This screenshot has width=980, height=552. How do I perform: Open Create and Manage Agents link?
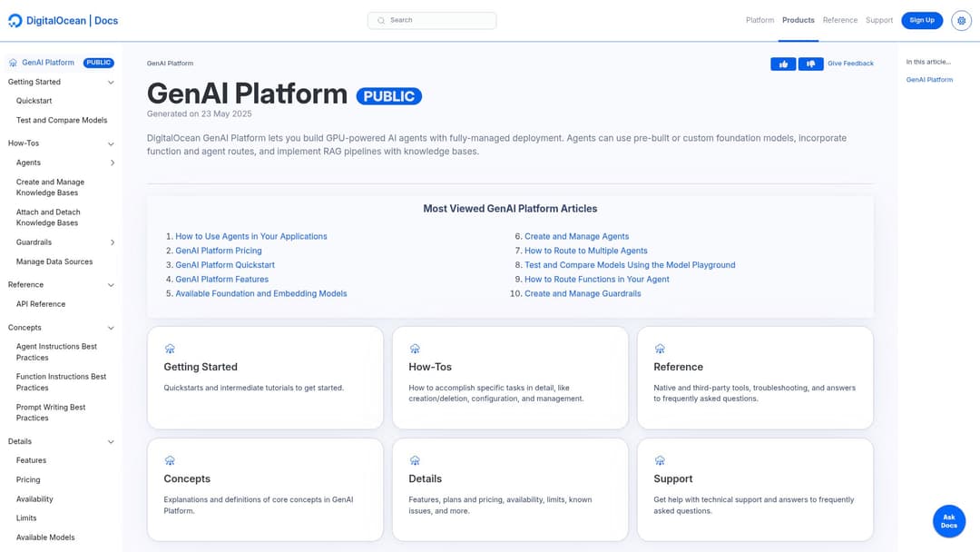pos(577,236)
